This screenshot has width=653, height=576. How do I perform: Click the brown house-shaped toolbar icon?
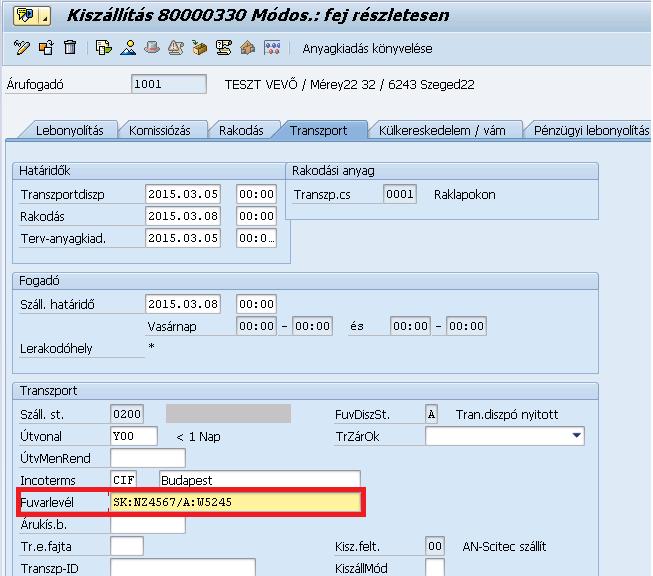tap(248, 48)
